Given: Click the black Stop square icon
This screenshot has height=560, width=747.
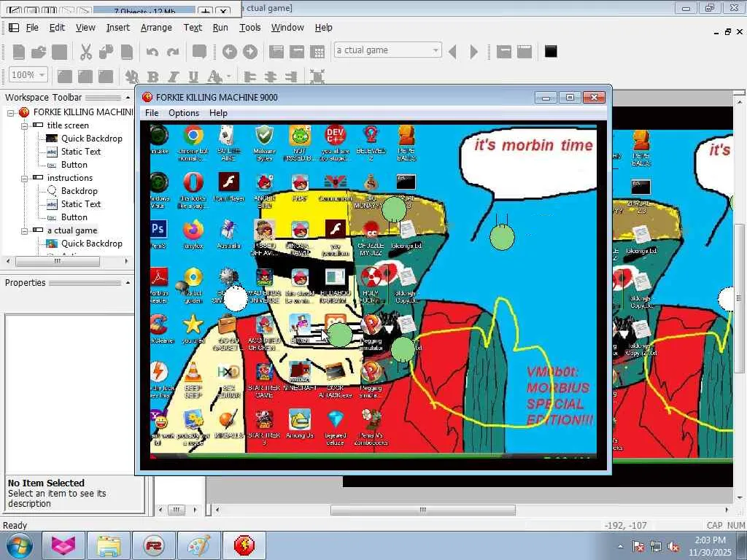Looking at the screenshot, I should tap(551, 52).
